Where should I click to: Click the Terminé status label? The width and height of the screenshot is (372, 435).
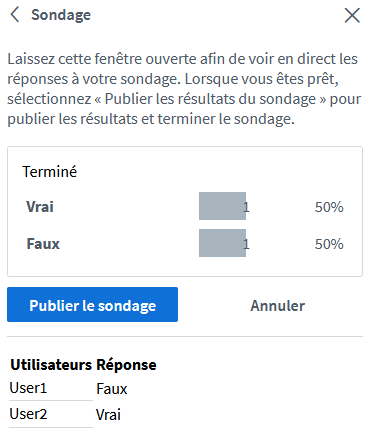click(x=50, y=172)
